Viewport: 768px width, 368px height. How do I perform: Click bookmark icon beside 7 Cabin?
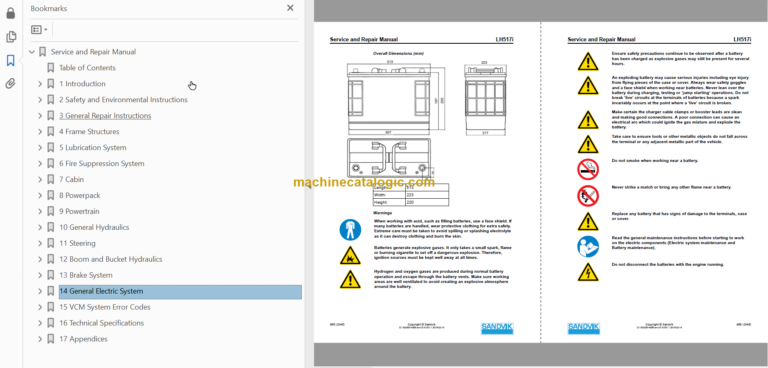pos(50,179)
